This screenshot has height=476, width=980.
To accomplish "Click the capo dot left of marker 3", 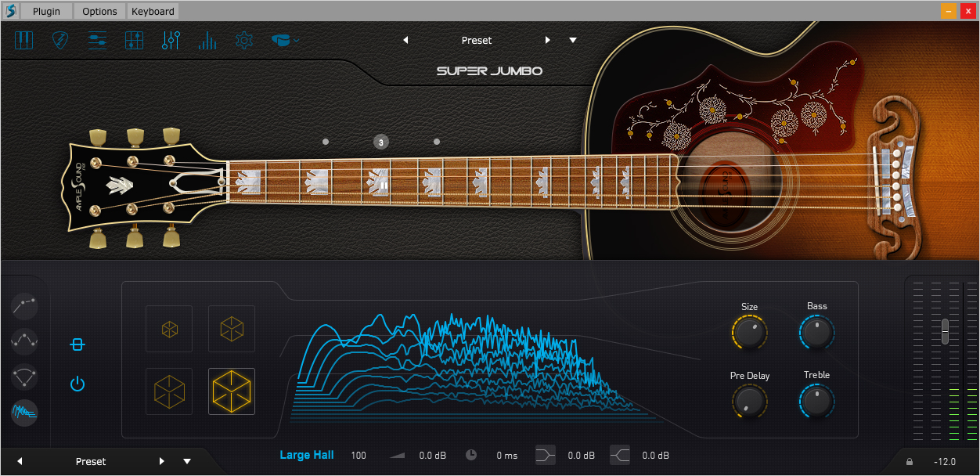I will [325, 142].
